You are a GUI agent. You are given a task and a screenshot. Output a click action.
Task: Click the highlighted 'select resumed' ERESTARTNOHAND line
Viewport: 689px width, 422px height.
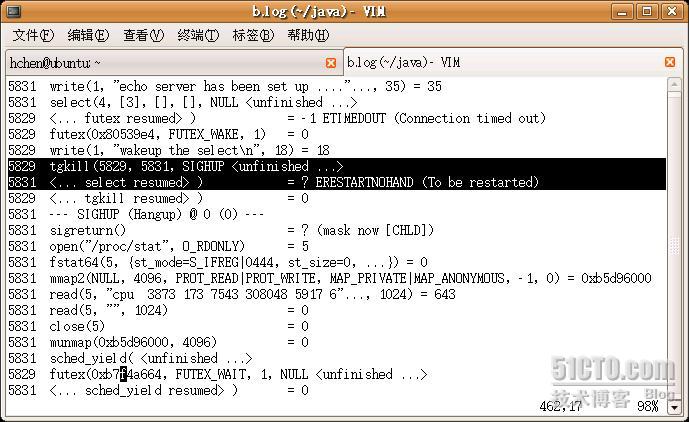[337, 182]
